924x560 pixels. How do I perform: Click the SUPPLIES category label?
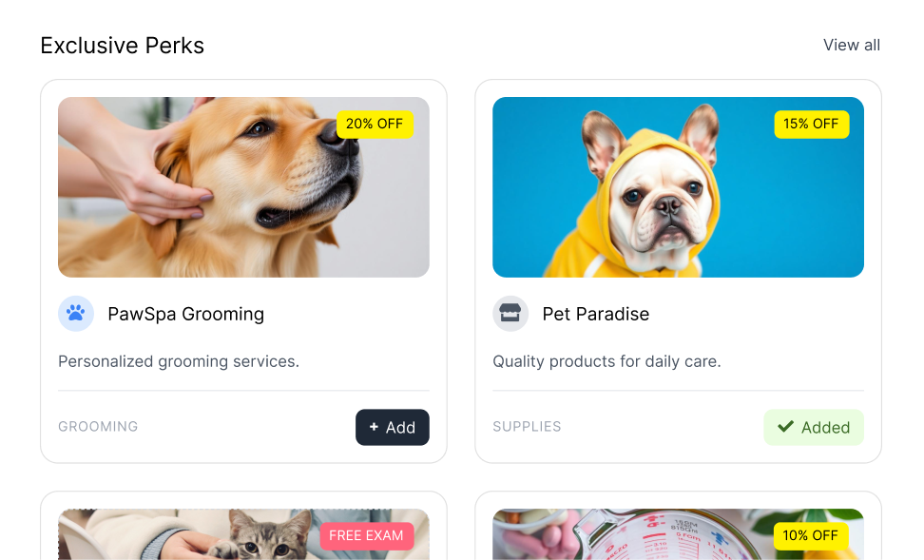pos(527,427)
